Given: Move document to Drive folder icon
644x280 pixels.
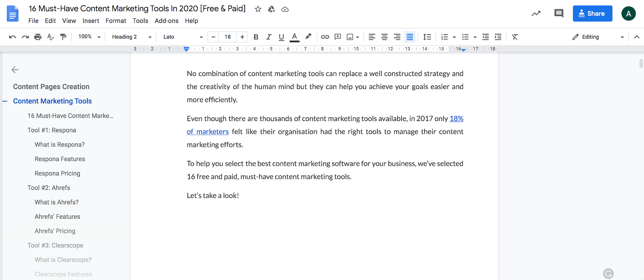Looking at the screenshot, I should (x=272, y=9).
